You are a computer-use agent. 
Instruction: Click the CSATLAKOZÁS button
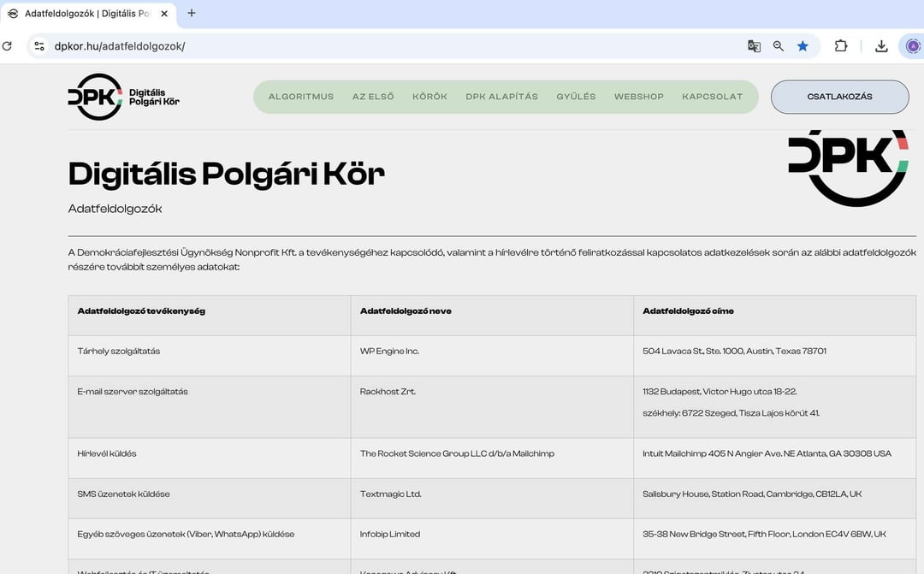pyautogui.click(x=840, y=97)
